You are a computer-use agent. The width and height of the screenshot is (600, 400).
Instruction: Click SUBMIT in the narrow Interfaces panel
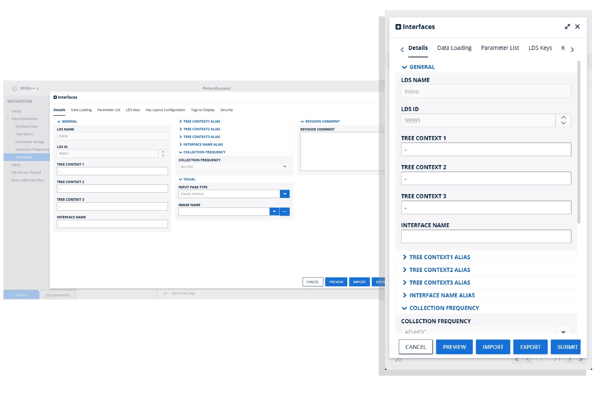566,347
